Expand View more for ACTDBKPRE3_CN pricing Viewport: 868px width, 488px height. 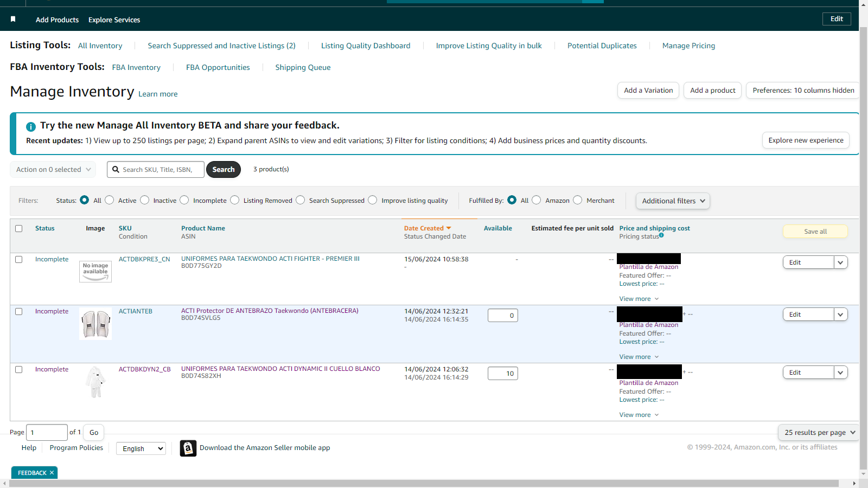[x=639, y=299]
